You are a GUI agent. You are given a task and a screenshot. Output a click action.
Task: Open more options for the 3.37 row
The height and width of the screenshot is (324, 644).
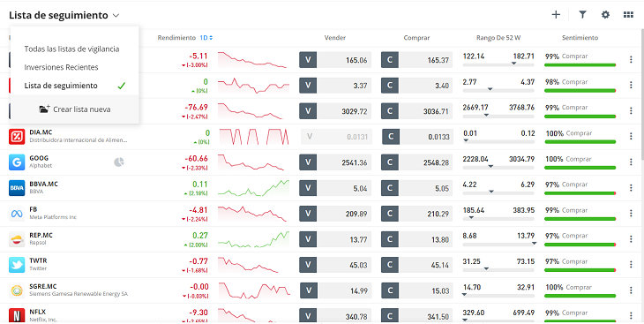click(x=631, y=85)
